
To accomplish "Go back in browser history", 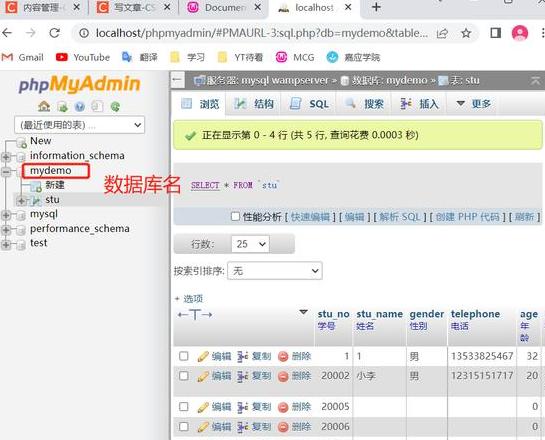I will (7, 33).
